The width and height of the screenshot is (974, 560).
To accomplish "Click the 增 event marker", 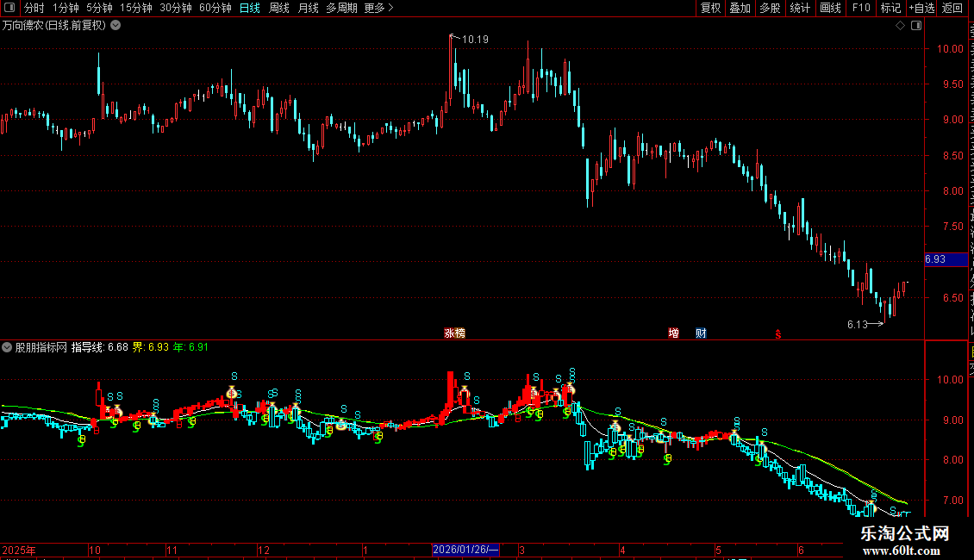I will pos(673,333).
